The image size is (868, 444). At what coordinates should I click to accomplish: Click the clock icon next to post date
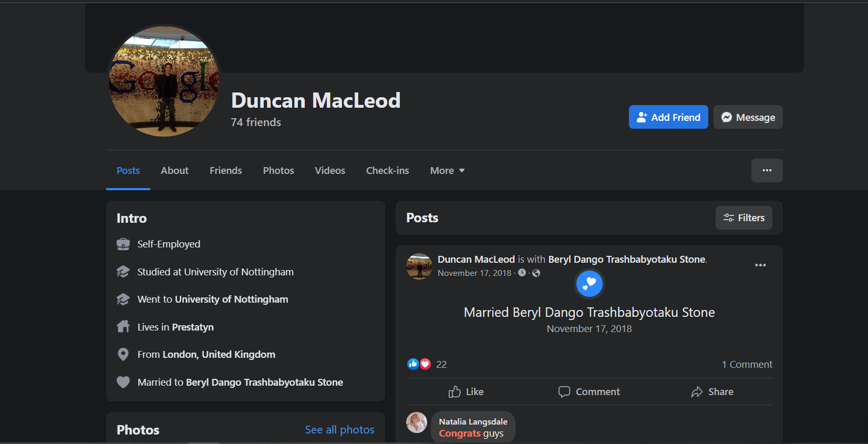[x=522, y=273]
